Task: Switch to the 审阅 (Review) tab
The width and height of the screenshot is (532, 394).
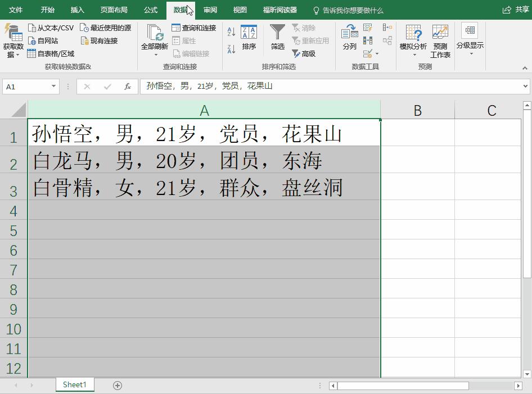Action: [210, 10]
